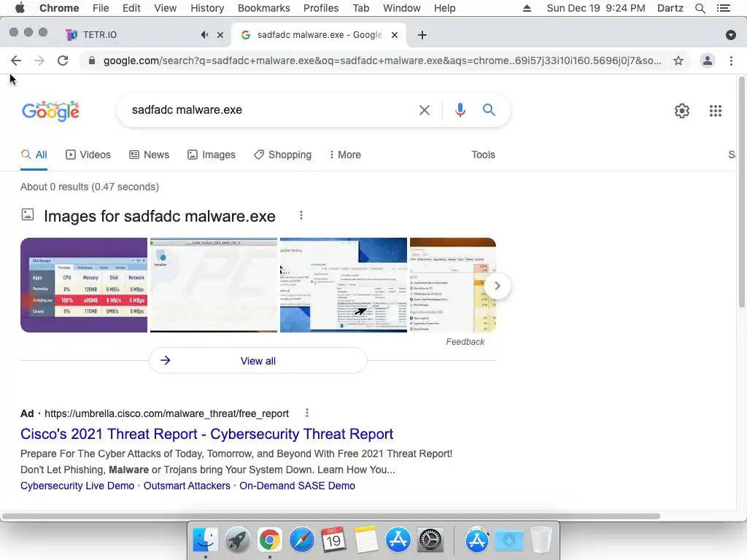The image size is (747, 560).
Task: Open options menu next to Cisco ad URL
Action: (307, 413)
